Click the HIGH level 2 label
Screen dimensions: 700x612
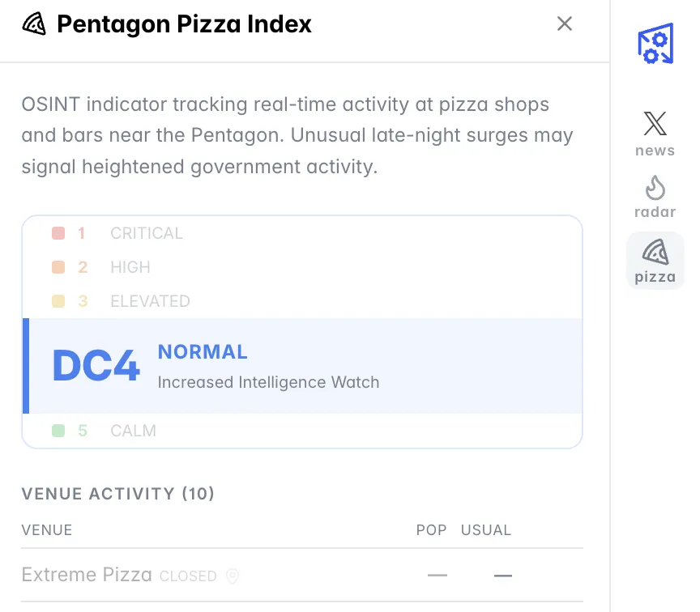[130, 267]
